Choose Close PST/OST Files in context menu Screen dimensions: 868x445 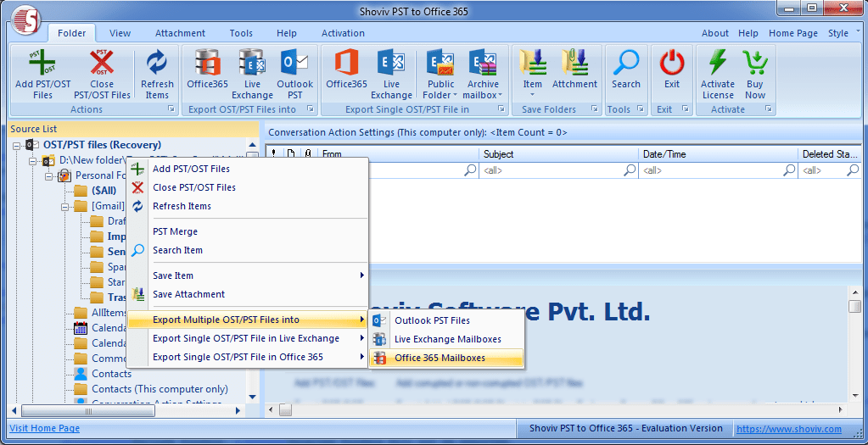click(247, 187)
